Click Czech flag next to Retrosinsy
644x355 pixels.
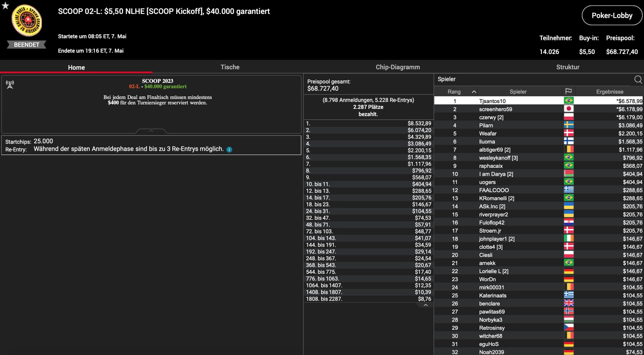tap(569, 327)
